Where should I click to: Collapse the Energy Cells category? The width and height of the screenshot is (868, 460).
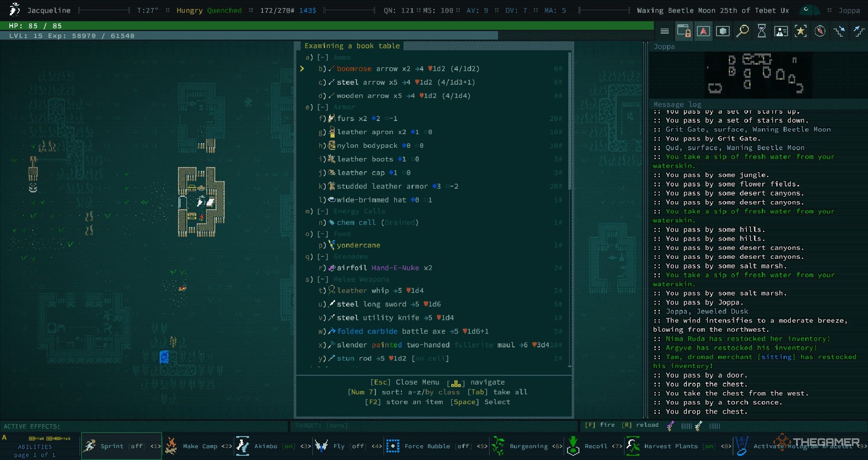pyautogui.click(x=323, y=211)
